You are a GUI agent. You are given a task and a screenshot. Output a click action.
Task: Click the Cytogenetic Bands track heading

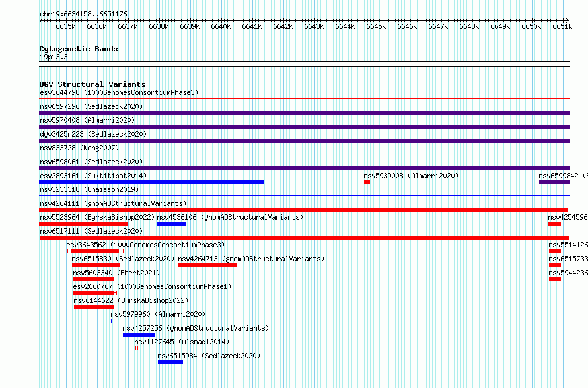(x=79, y=49)
